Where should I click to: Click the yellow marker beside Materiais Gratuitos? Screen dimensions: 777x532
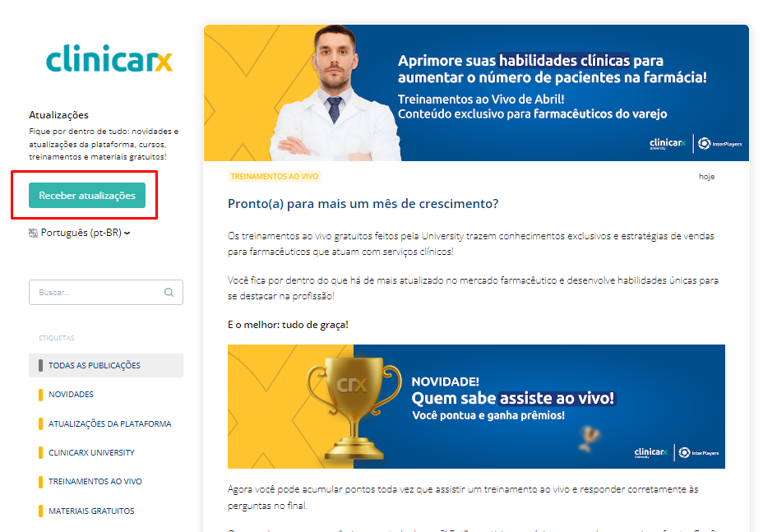40,511
